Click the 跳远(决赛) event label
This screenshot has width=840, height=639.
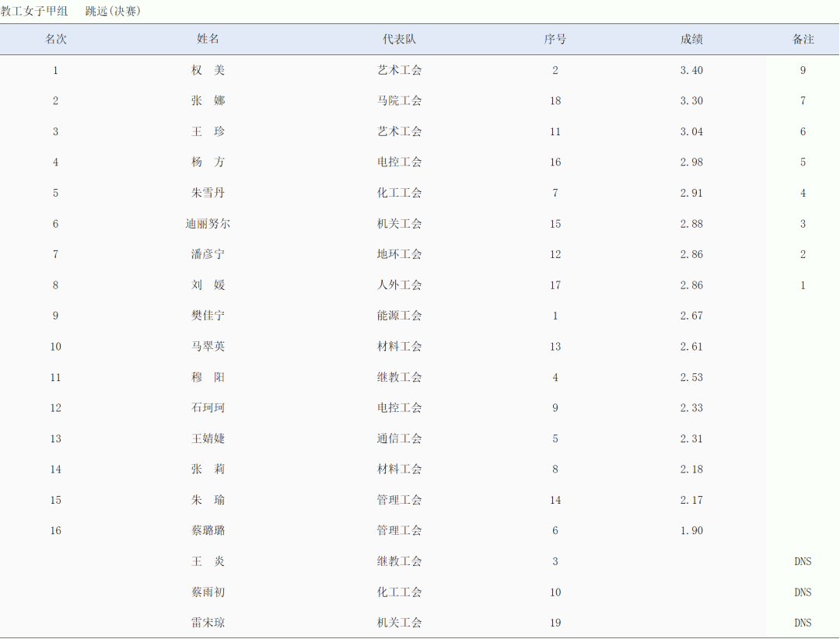coord(114,11)
